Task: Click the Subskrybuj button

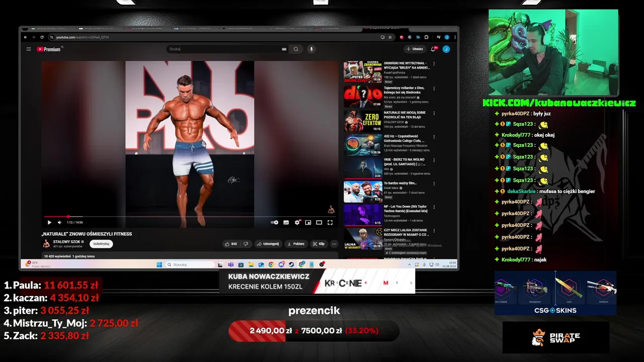Action: [x=101, y=244]
